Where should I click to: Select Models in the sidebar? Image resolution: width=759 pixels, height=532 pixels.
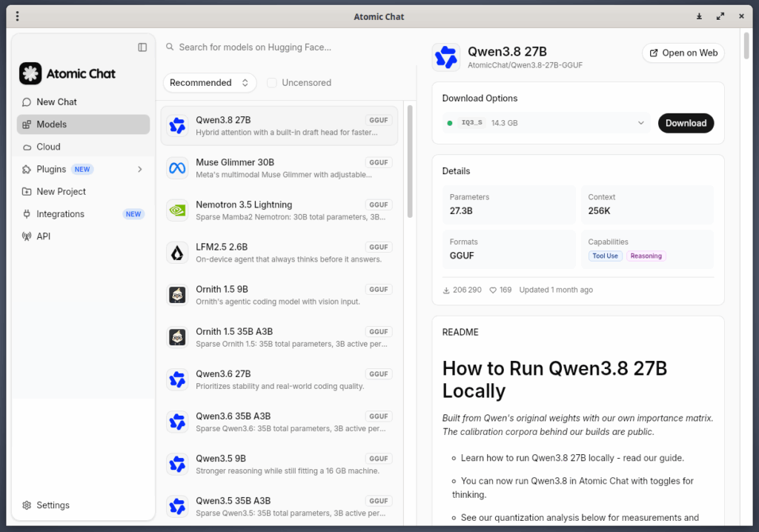pyautogui.click(x=83, y=124)
